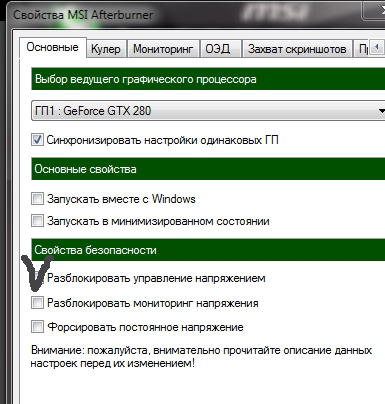This screenshot has width=385, height=404.
Task: Open the ГП1 : GeForce GTX 280 dropdown
Action: (x=208, y=110)
